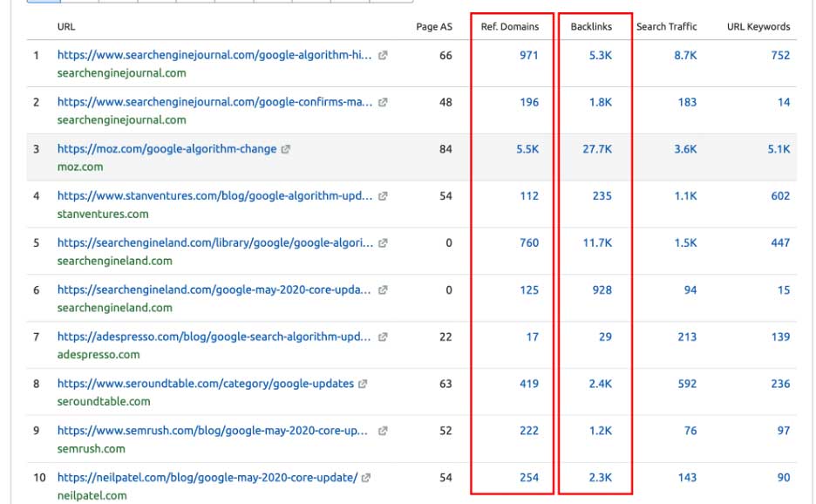Image resolution: width=816 pixels, height=504 pixels.
Task: Open external link icon for semrush blog URL
Action: click(383, 431)
